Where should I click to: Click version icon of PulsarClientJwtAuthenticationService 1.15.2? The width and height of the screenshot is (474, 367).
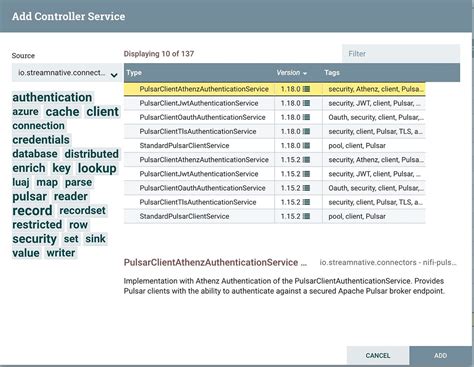point(306,174)
